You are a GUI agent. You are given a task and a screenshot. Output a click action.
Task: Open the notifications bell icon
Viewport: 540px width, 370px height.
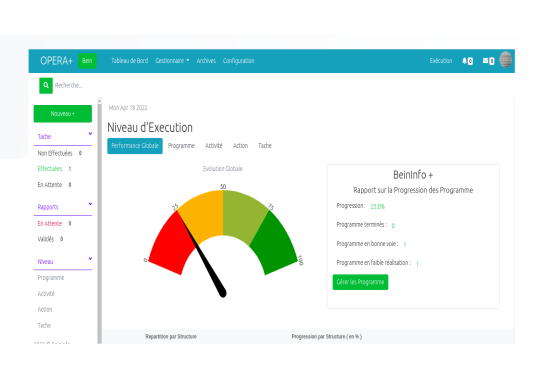pyautogui.click(x=464, y=61)
